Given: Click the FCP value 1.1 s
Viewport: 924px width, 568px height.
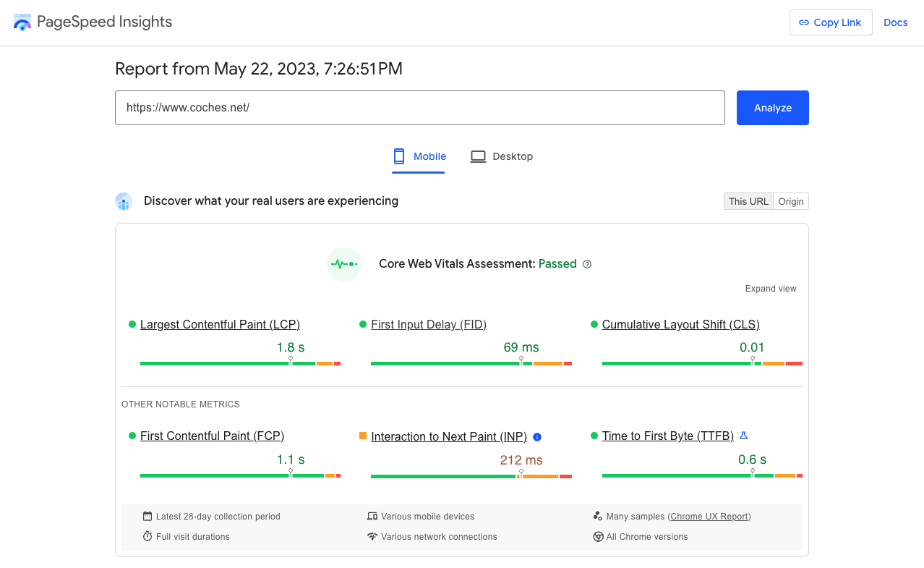Looking at the screenshot, I should [x=291, y=459].
